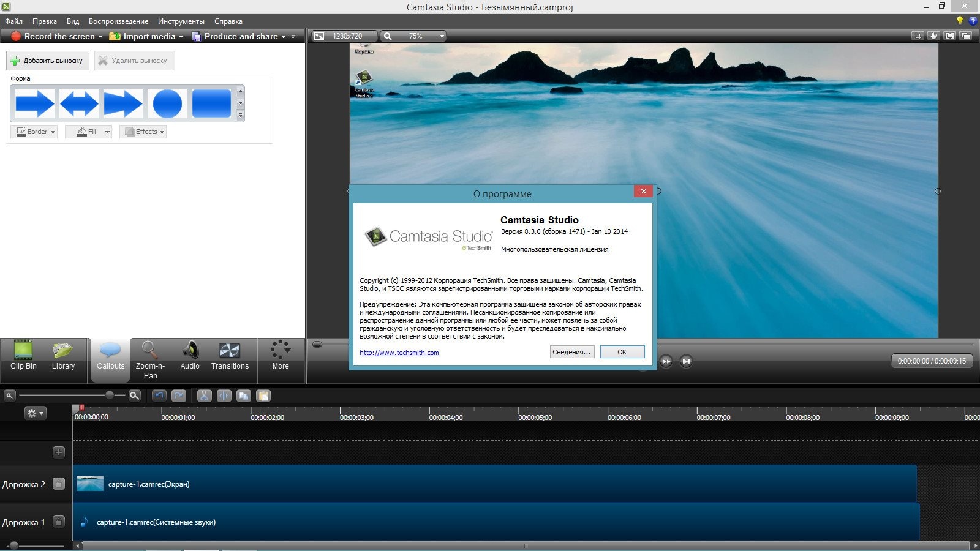This screenshot has width=980, height=551.
Task: Open the Transitions tab
Action: click(230, 356)
